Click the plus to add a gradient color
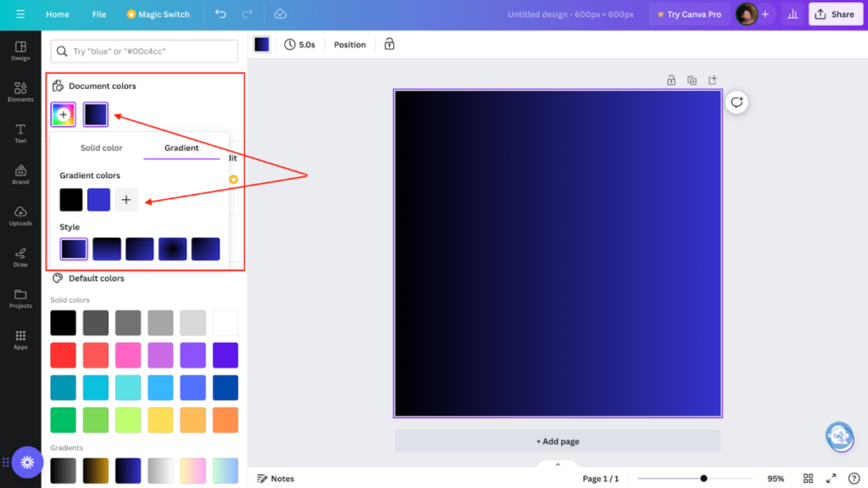This screenshot has width=868, height=488. pos(126,199)
